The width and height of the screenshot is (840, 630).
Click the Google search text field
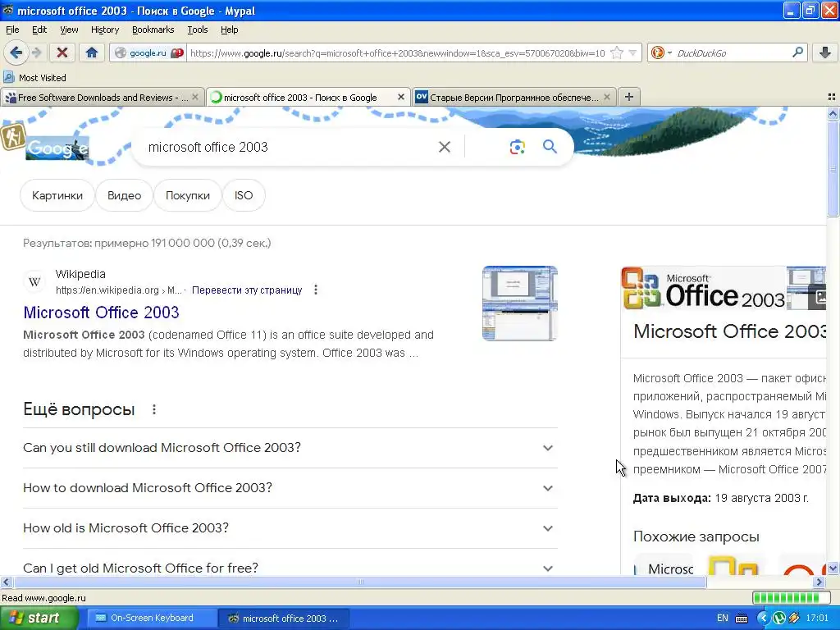point(290,147)
